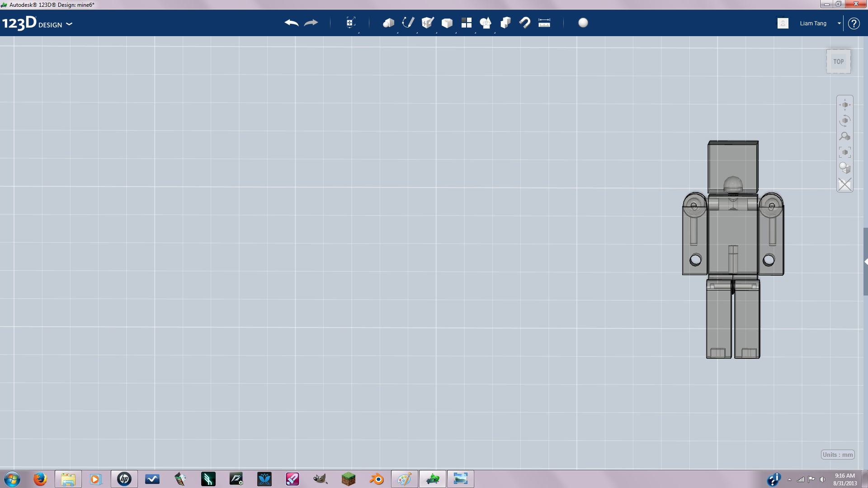Viewport: 868px width, 488px height.
Task: Open Windows Explorer from the taskbar
Action: 68,479
